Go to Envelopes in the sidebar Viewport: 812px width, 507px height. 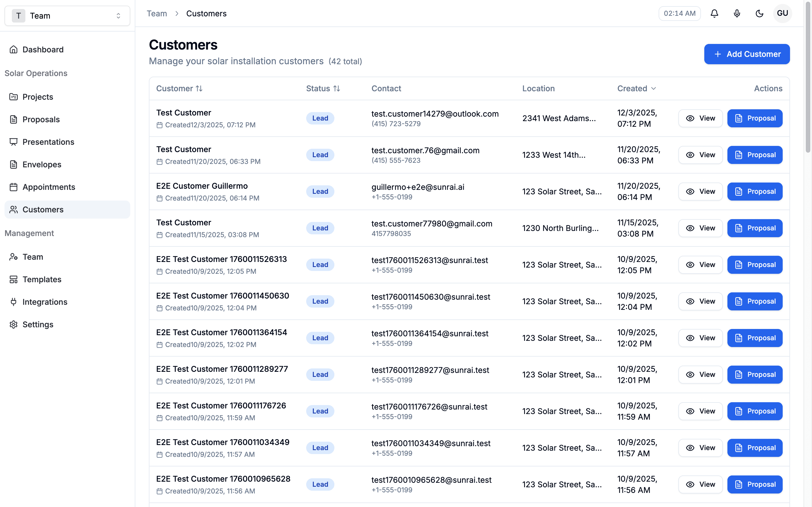coord(42,164)
